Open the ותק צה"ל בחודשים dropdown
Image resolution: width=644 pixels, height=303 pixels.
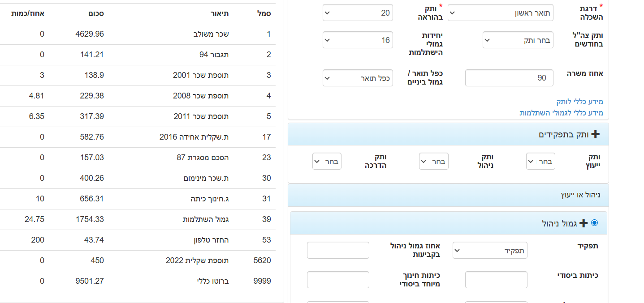tap(518, 40)
